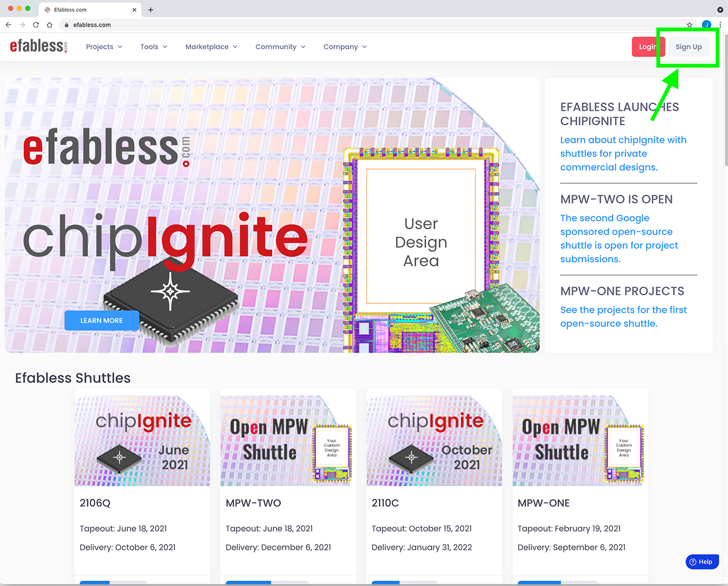Click the 2106Q shuttle title
The image size is (728, 586).
95,503
